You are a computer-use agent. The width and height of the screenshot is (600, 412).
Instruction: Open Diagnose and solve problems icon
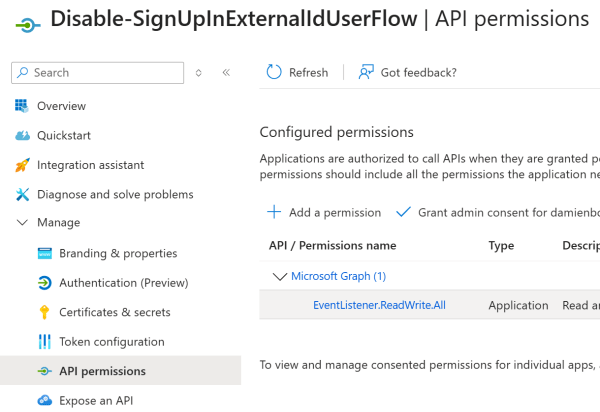(x=22, y=194)
